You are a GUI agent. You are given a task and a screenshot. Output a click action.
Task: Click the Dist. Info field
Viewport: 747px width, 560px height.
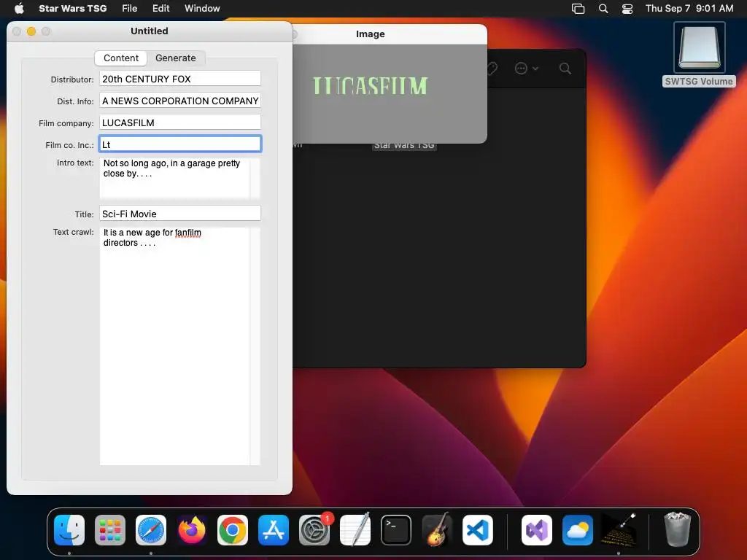coord(180,101)
